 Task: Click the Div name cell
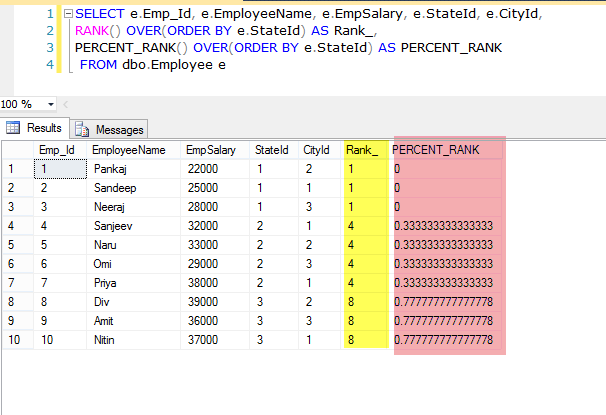133,302
